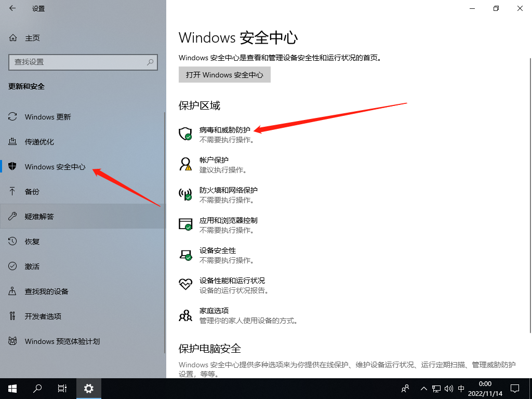Click the 家庭选项 family icon
This screenshot has width=532, height=399.
(185, 315)
